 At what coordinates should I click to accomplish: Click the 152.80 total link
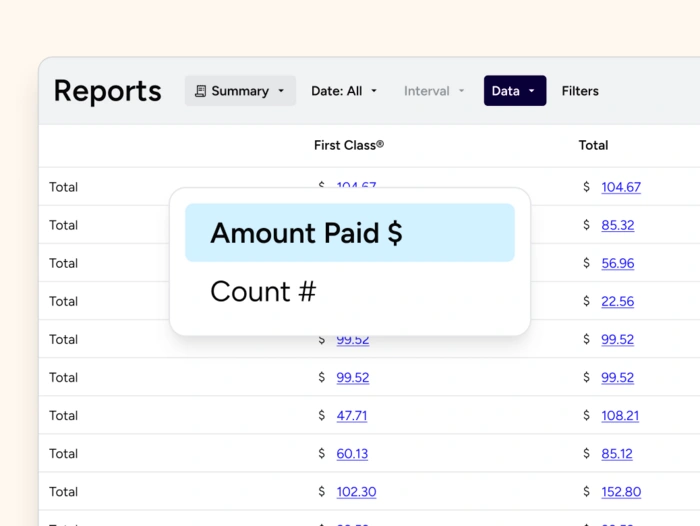pos(621,491)
